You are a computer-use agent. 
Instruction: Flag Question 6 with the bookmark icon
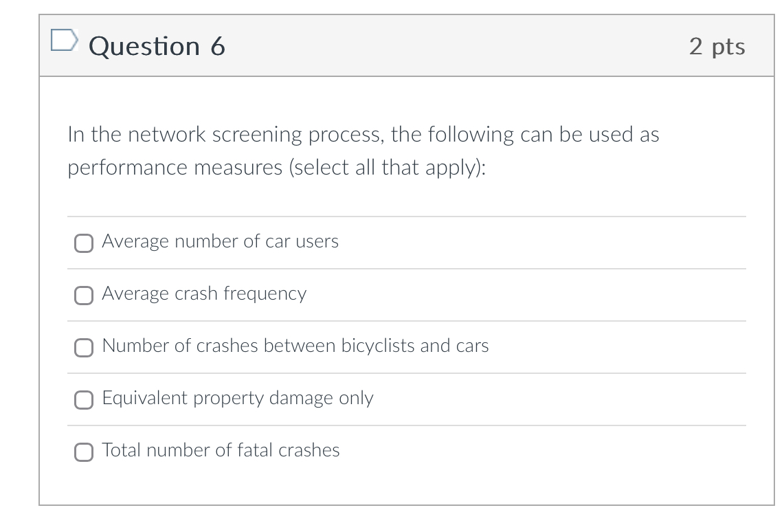coord(63,41)
